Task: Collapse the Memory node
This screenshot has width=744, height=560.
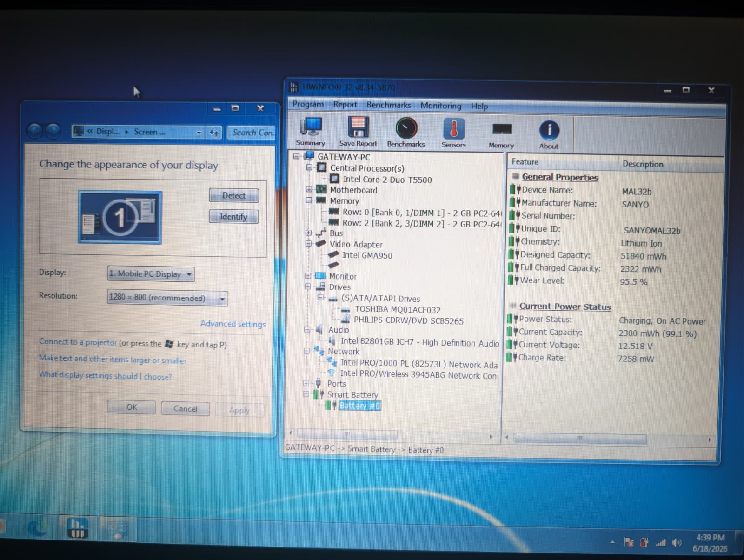Action: pyautogui.click(x=309, y=200)
